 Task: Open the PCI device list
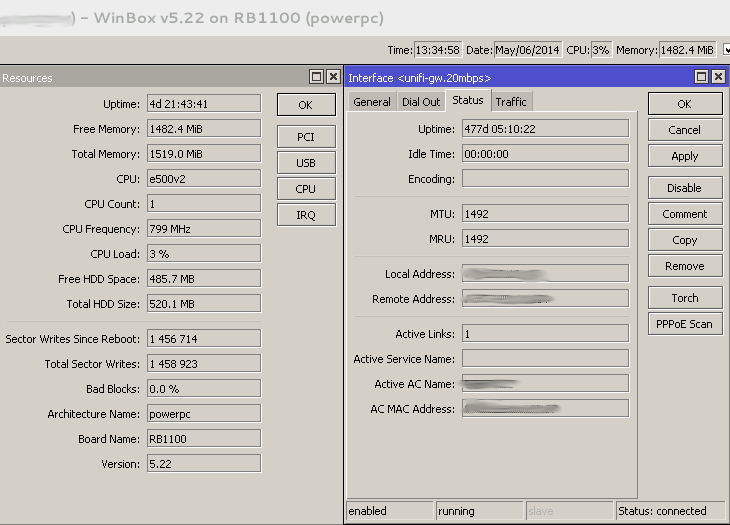pyautogui.click(x=306, y=137)
